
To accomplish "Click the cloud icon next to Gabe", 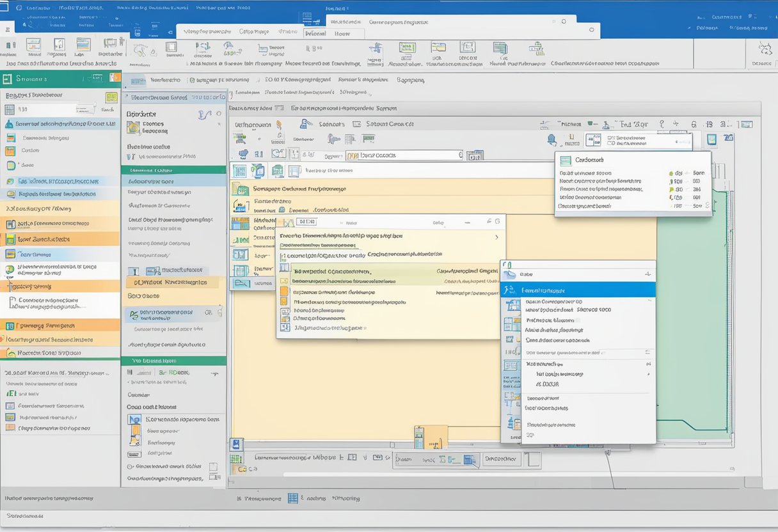I will tap(510, 274).
